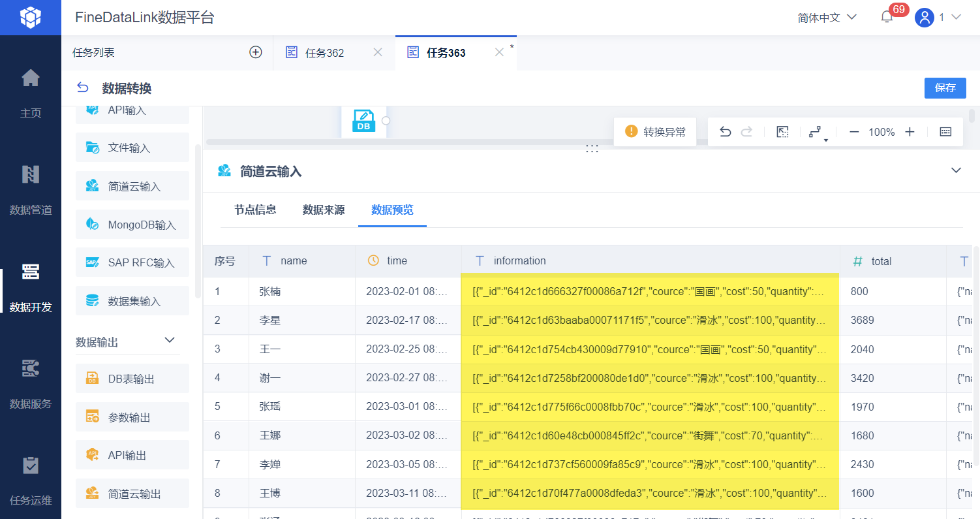Click the panel resize handle dots
This screenshot has width=980, height=519.
592,148
